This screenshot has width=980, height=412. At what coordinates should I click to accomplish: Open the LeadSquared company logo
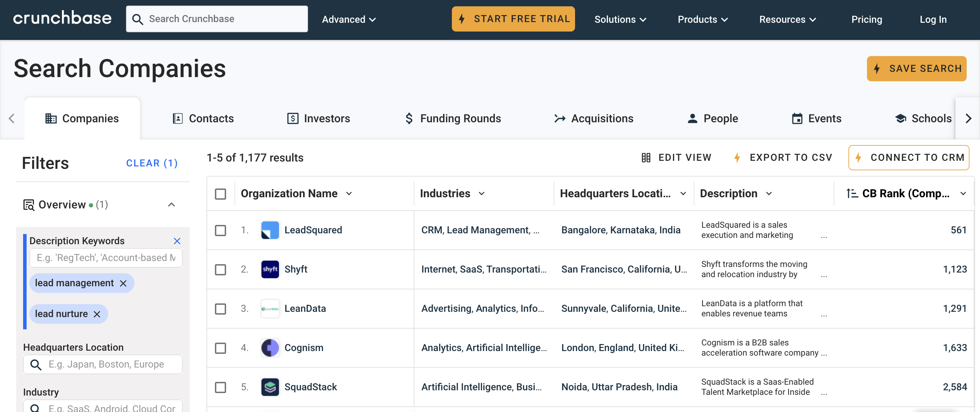point(270,230)
